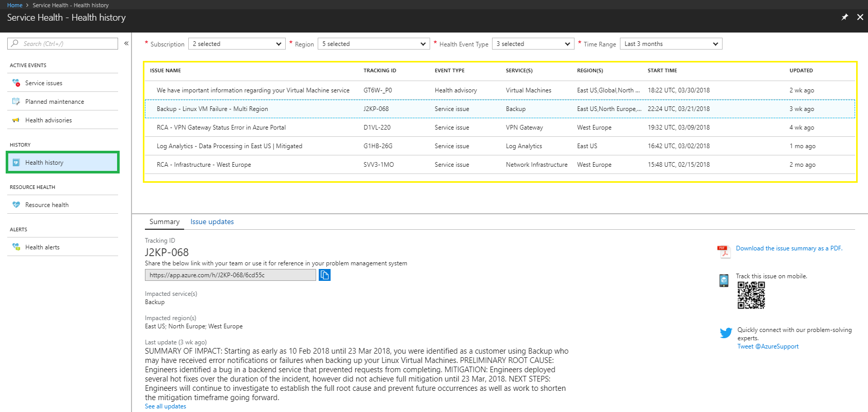Click the Service issues icon
Image resolution: width=868 pixels, height=412 pixels.
(16, 83)
